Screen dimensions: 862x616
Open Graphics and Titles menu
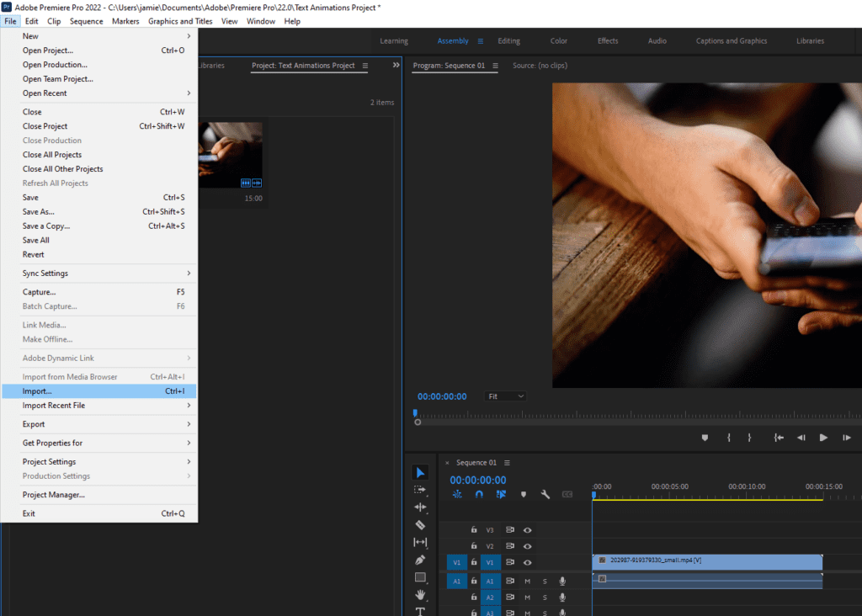click(x=180, y=21)
